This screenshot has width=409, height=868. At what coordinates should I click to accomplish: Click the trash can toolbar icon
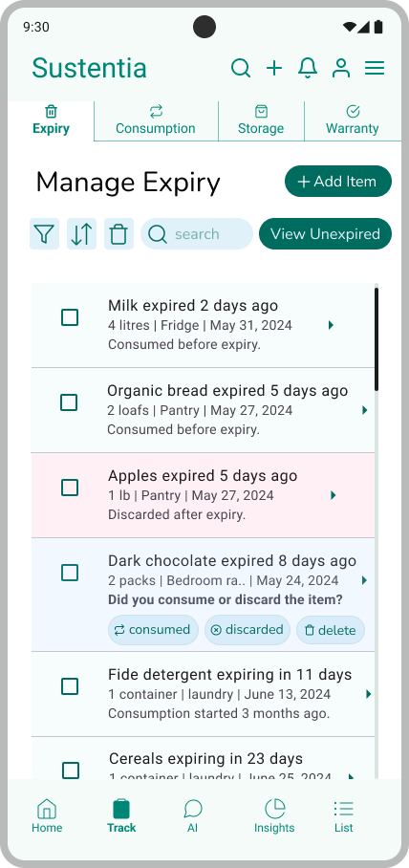click(x=118, y=234)
